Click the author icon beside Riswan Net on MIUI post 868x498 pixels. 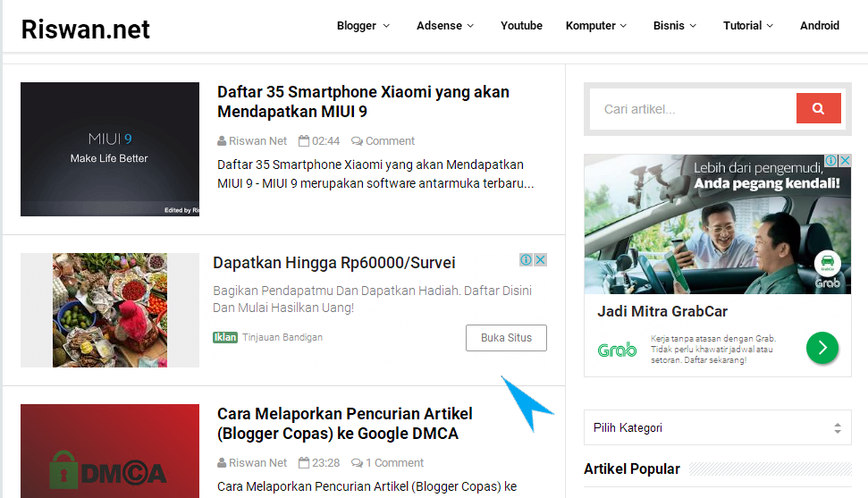click(222, 141)
